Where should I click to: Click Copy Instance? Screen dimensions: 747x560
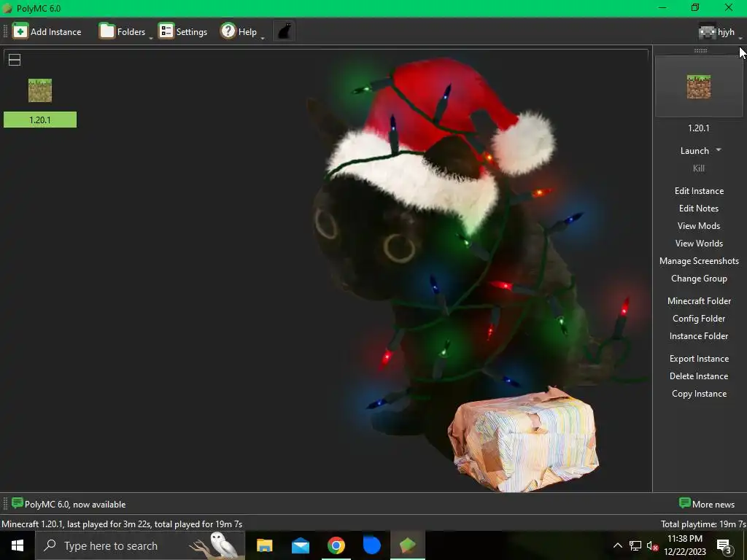(699, 394)
